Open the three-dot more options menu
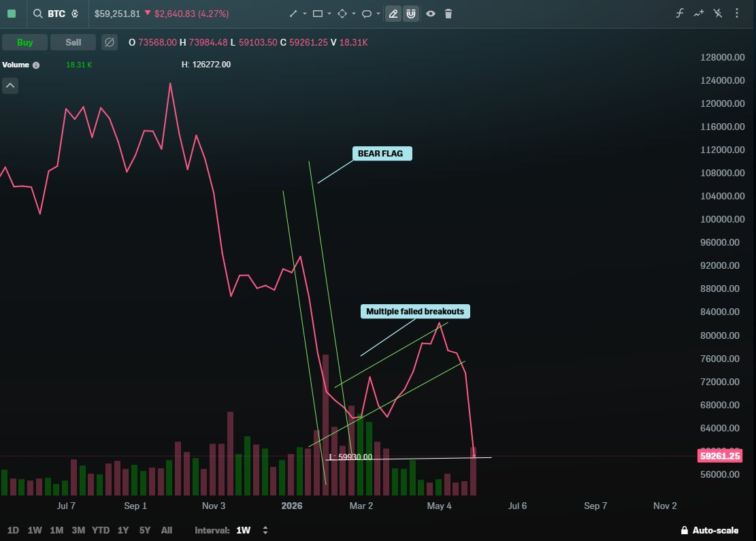Screen dimensions: 756x541 [737, 13]
